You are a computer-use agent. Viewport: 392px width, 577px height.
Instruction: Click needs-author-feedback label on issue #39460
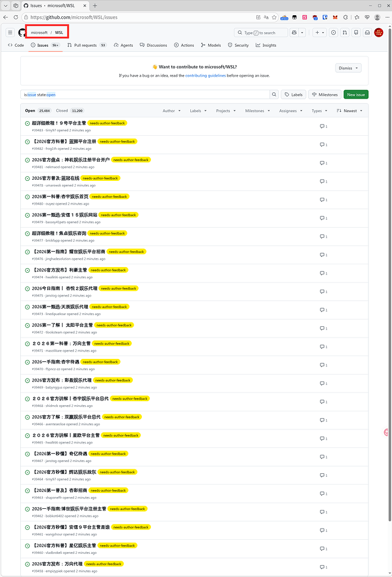click(117, 545)
